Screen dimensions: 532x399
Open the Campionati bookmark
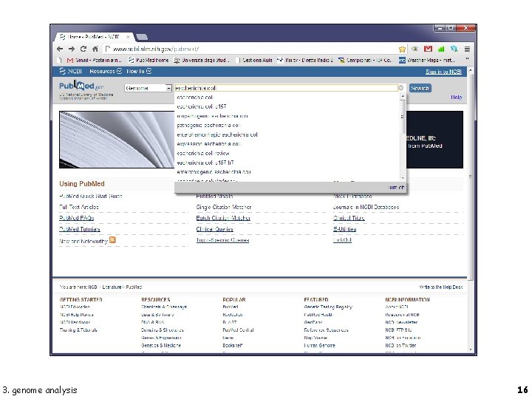(x=365, y=60)
